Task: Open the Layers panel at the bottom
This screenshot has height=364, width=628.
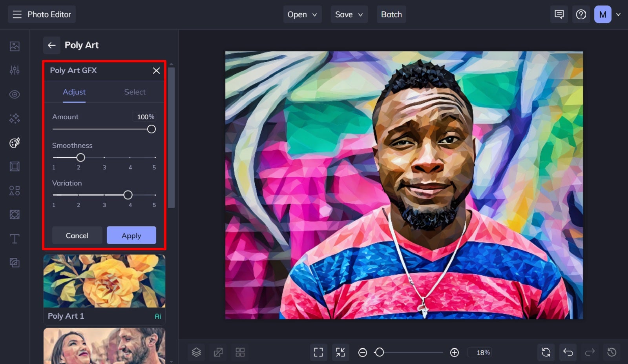Action: [196, 352]
